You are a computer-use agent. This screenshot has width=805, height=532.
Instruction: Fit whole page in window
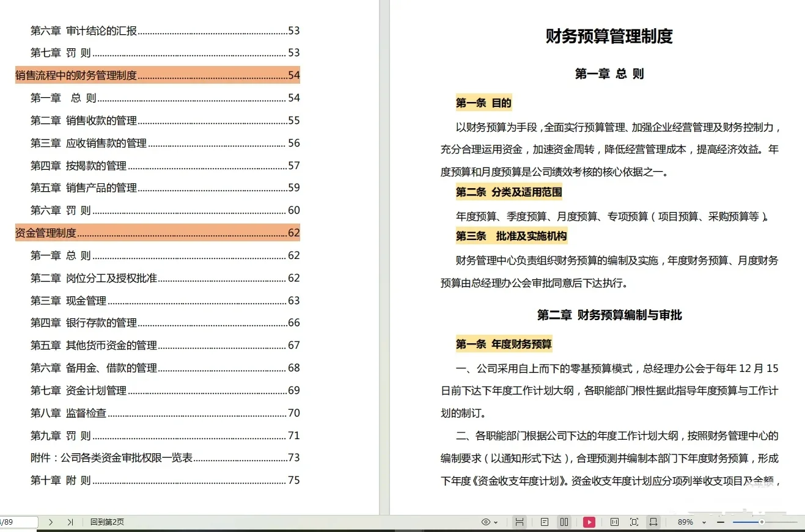coord(634,522)
